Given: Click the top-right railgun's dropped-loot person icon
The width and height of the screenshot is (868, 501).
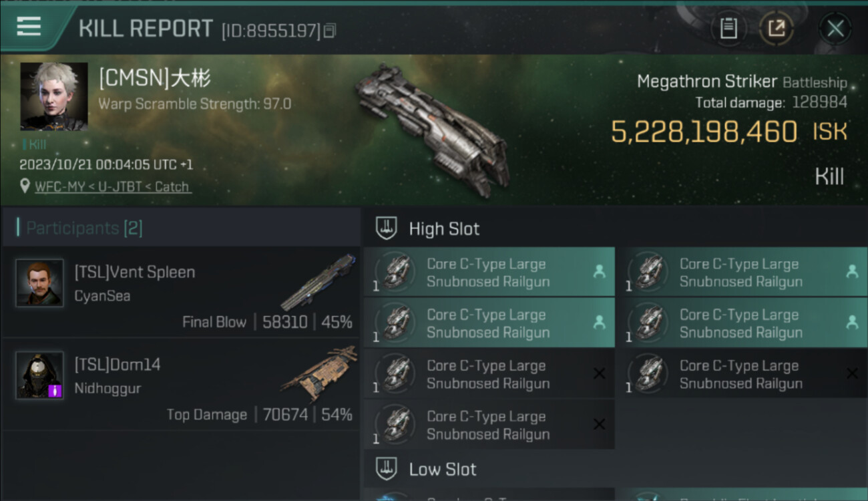Looking at the screenshot, I should point(852,271).
